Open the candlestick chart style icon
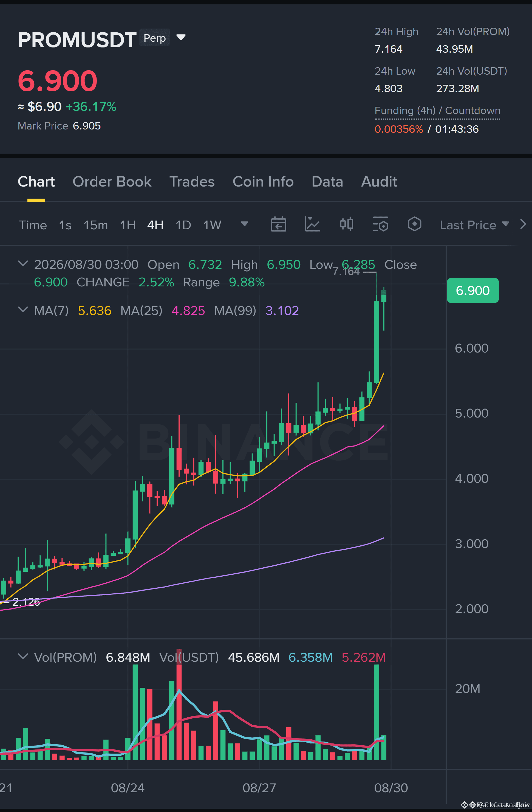532x812 pixels. point(346,224)
